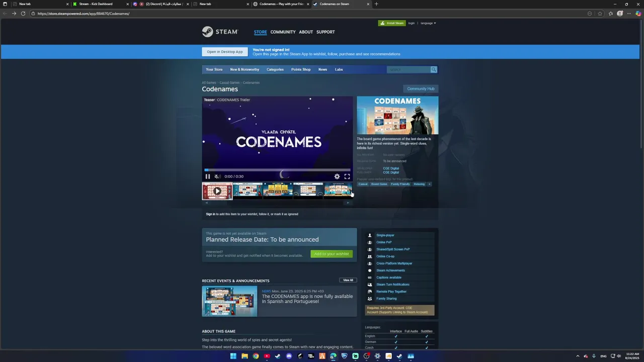Expand tags with the plus button
The width and height of the screenshot is (644, 362).
pyautogui.click(x=429, y=184)
